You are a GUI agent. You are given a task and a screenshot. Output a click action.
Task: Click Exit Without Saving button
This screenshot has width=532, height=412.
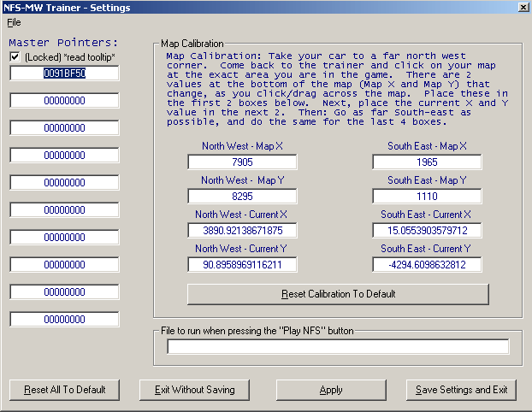coord(194,390)
